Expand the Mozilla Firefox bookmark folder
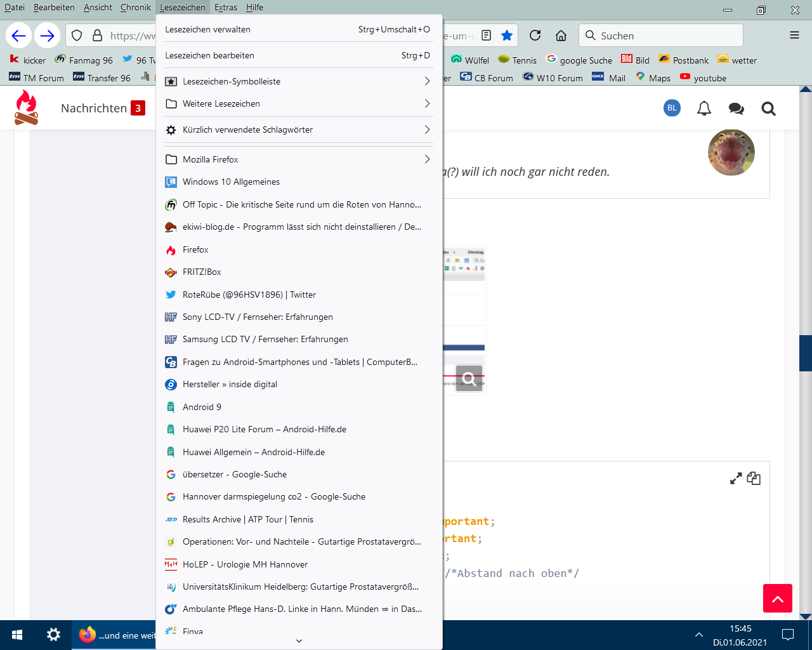 point(299,159)
